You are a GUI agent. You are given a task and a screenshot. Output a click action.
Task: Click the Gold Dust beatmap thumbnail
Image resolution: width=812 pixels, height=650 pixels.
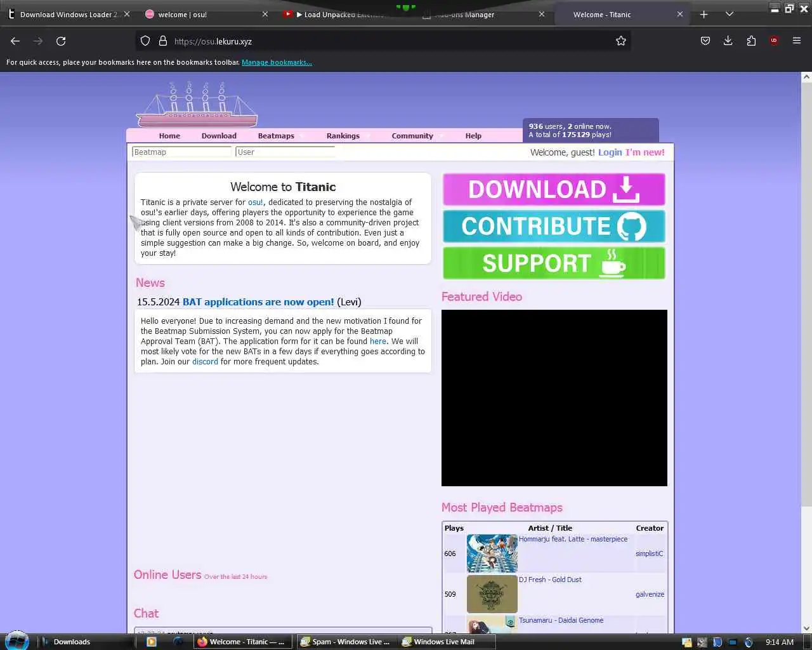(492, 594)
